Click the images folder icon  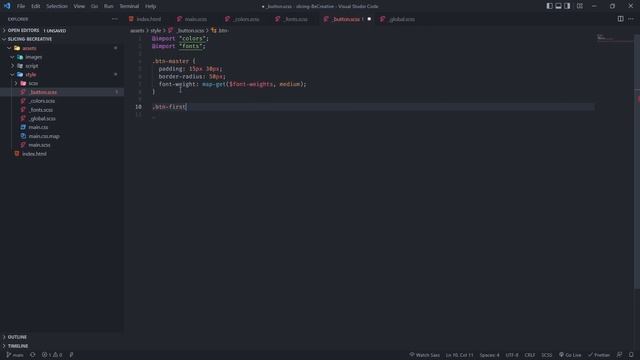pos(20,57)
